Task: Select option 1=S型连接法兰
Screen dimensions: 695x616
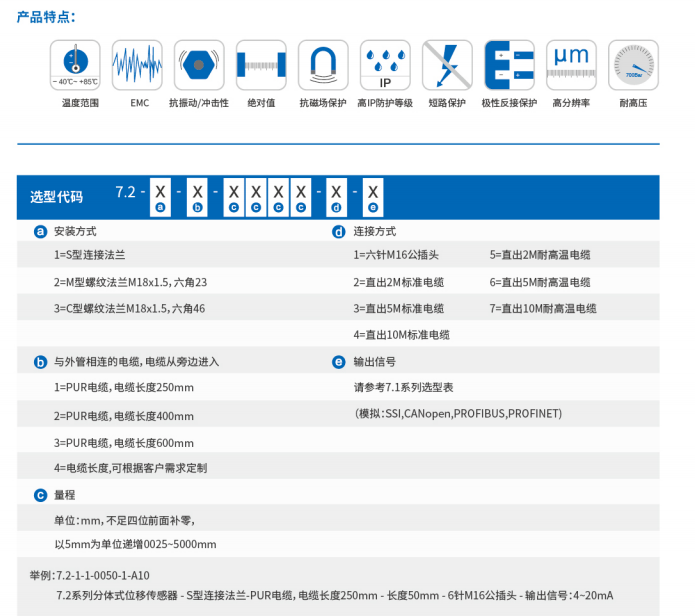Action: click(x=98, y=256)
